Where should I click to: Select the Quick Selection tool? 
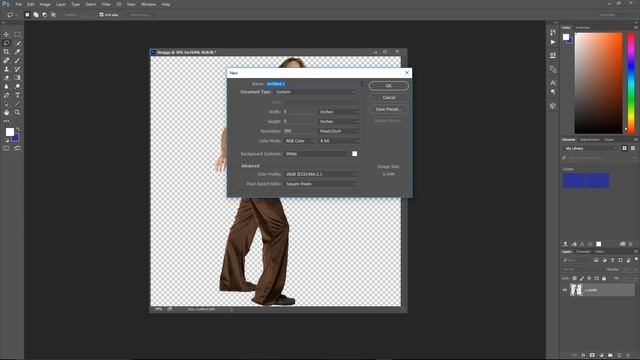pos(17,43)
